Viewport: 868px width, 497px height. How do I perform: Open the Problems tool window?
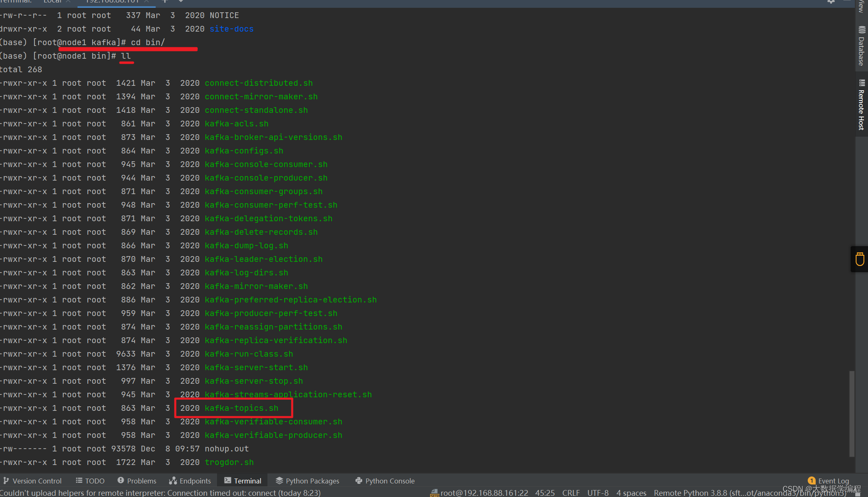137,481
